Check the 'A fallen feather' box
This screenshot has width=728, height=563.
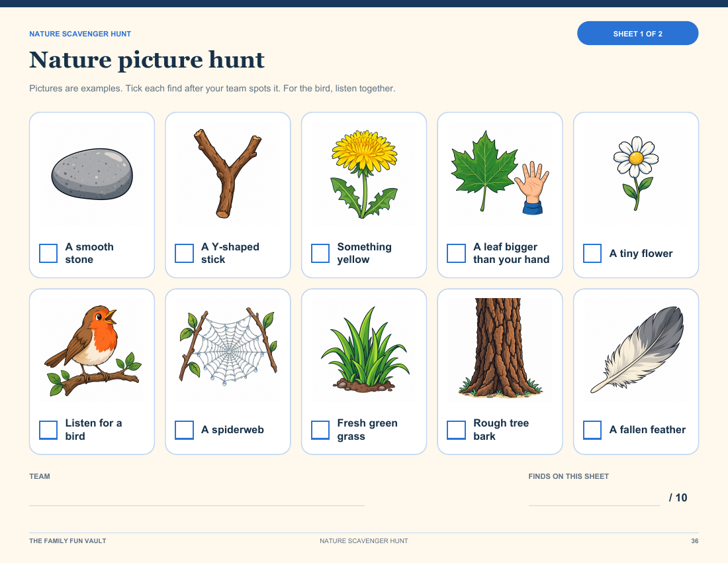point(592,430)
